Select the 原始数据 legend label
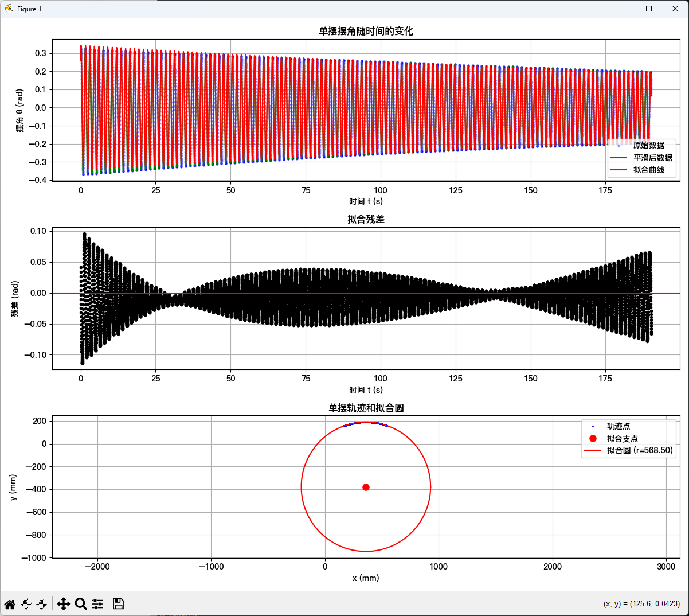Image resolution: width=689 pixels, height=616 pixels. pos(648,145)
